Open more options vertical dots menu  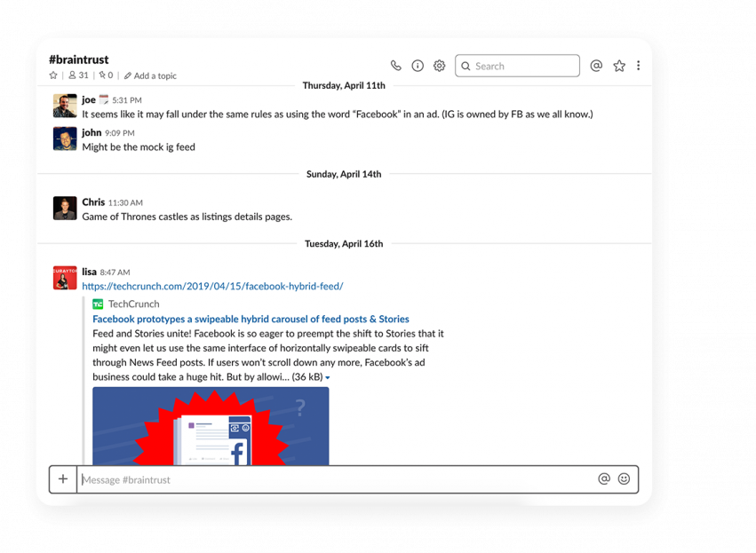click(639, 66)
